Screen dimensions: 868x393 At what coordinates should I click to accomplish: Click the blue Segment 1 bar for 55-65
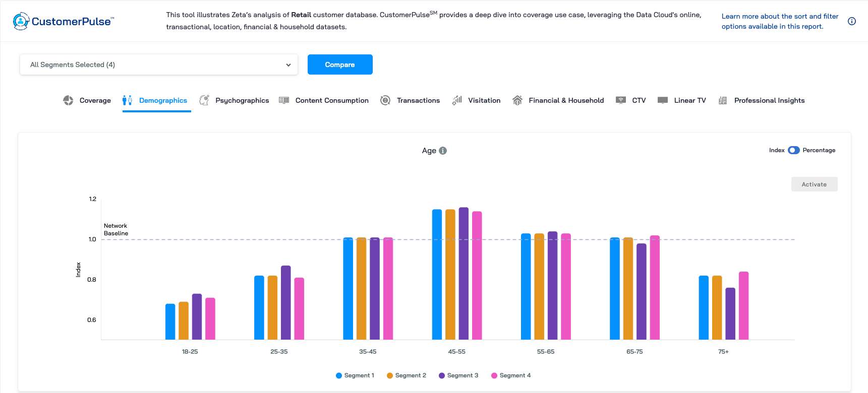click(x=526, y=286)
